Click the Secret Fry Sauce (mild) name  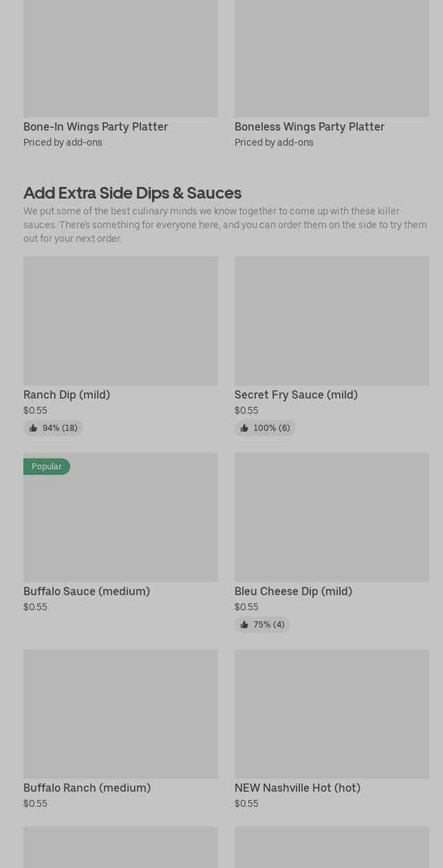tap(296, 394)
